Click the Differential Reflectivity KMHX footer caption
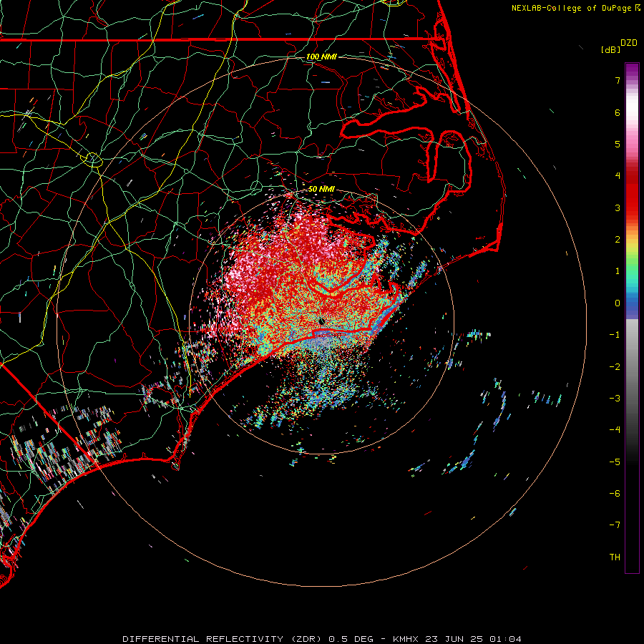This screenshot has height=644, width=644. (x=322, y=639)
